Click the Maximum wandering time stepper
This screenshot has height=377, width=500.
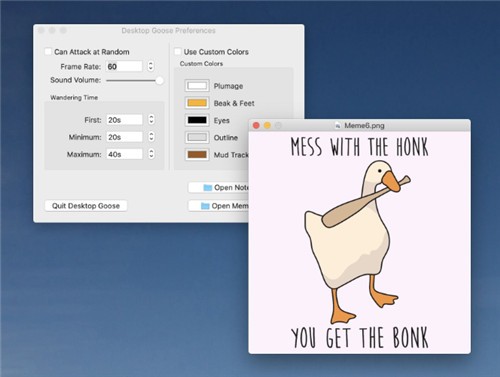click(x=151, y=154)
